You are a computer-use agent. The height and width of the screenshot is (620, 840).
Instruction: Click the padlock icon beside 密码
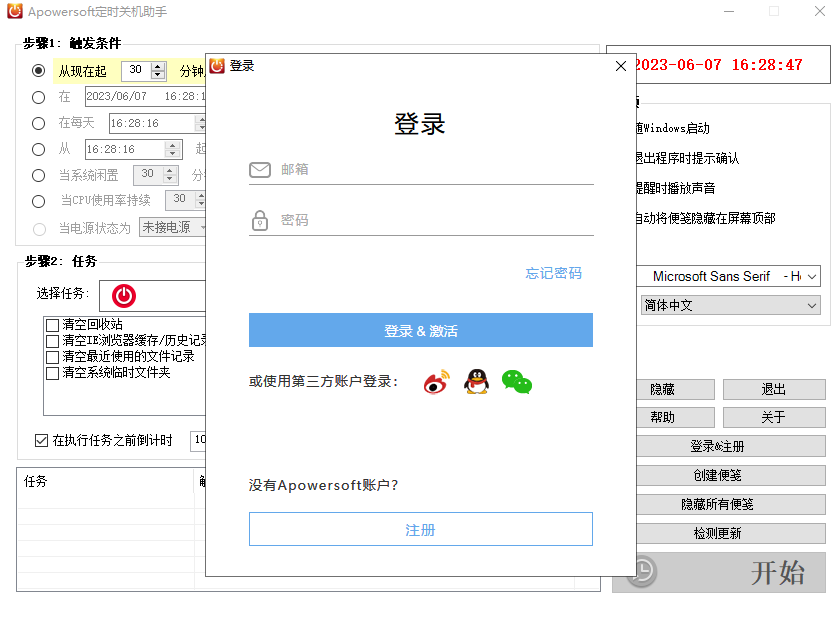[260, 220]
